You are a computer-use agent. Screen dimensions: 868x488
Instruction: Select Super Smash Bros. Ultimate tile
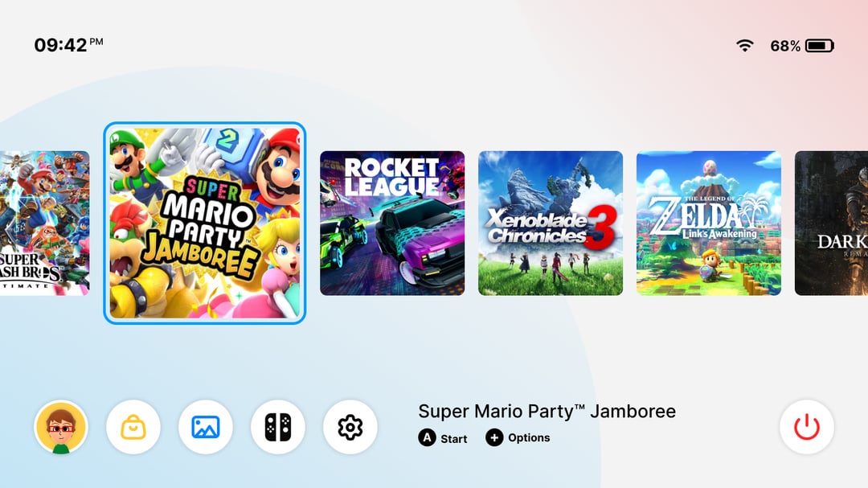[x=44, y=223]
